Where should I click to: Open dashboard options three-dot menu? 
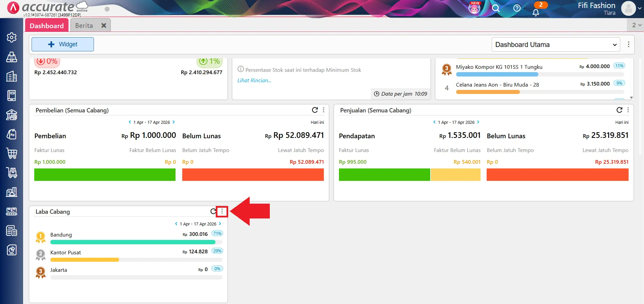point(629,44)
